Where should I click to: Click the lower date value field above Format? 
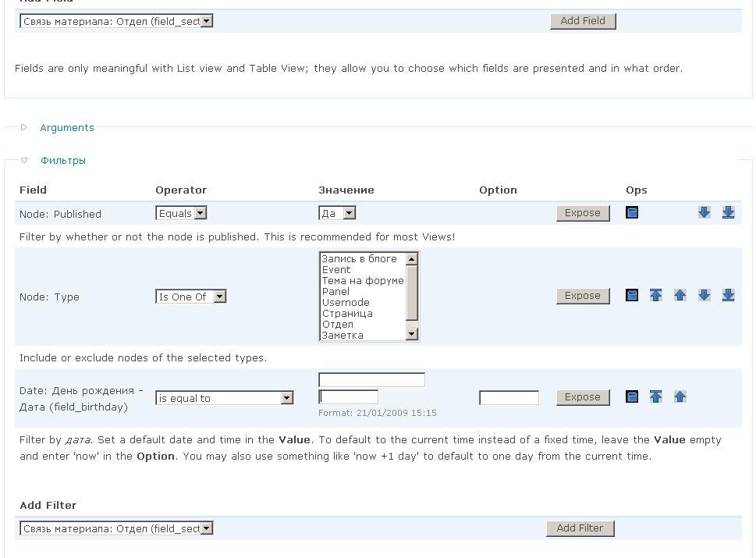click(x=349, y=397)
